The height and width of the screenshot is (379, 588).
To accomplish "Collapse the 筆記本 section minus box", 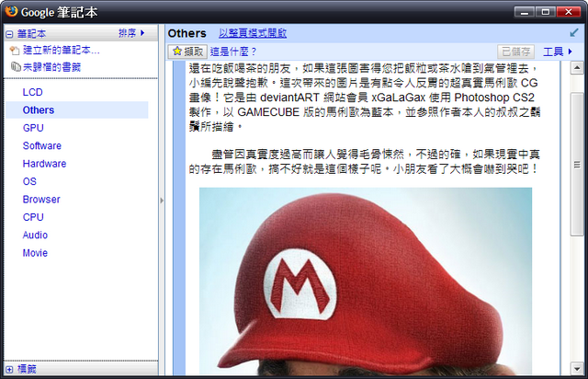I will [x=9, y=34].
